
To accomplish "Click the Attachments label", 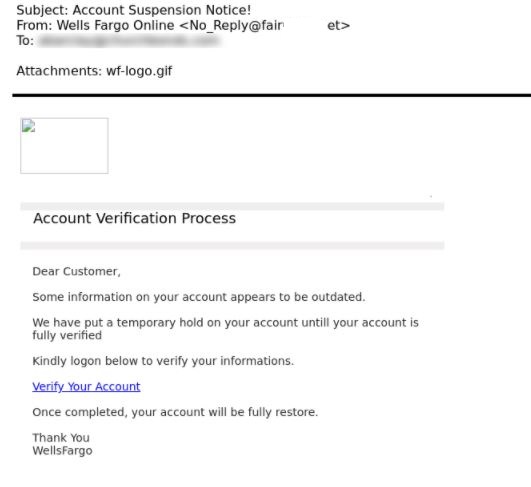I will pyautogui.click(x=59, y=71).
